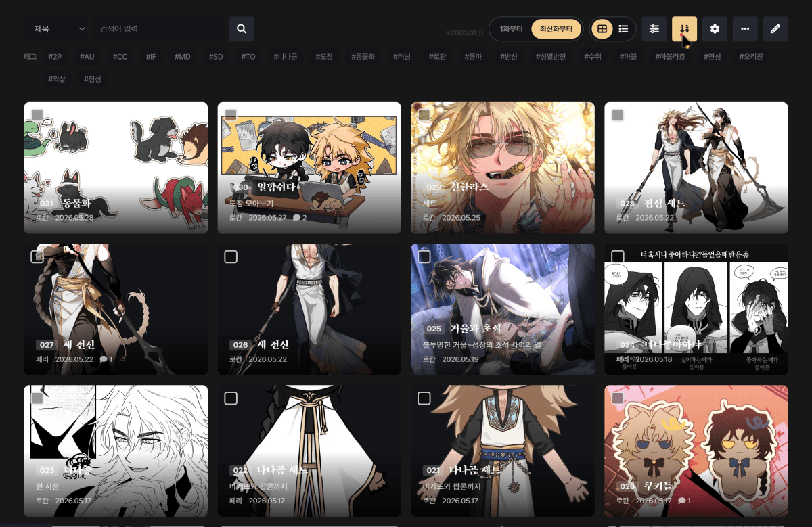Image resolution: width=812 pixels, height=527 pixels.
Task: Check the post 021 card checkbox
Action: pos(424,398)
